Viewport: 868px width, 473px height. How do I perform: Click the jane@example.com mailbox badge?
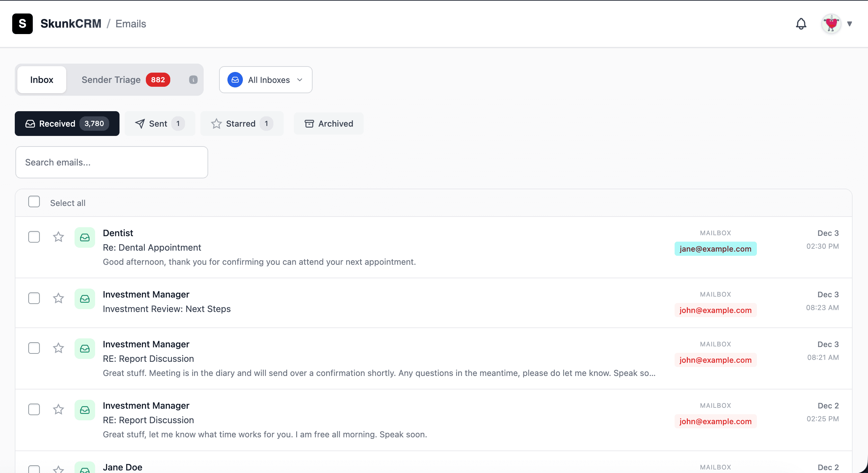click(715, 248)
